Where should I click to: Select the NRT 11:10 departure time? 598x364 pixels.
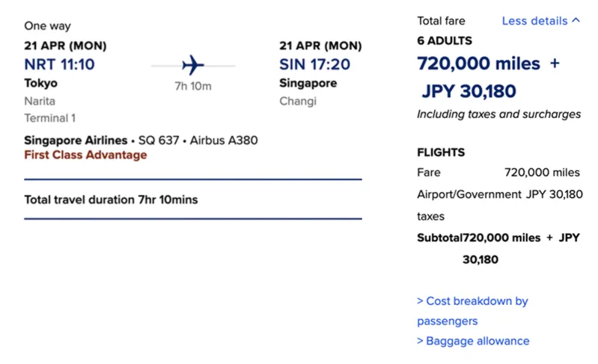[59, 64]
